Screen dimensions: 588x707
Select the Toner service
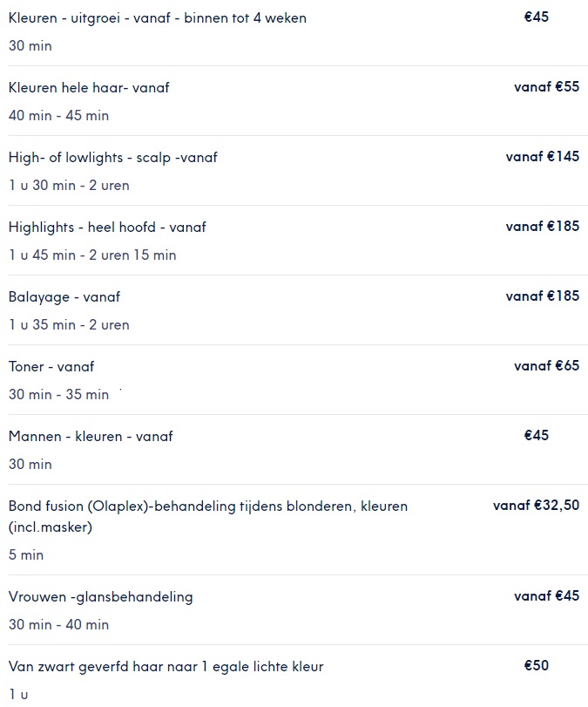(x=297, y=380)
